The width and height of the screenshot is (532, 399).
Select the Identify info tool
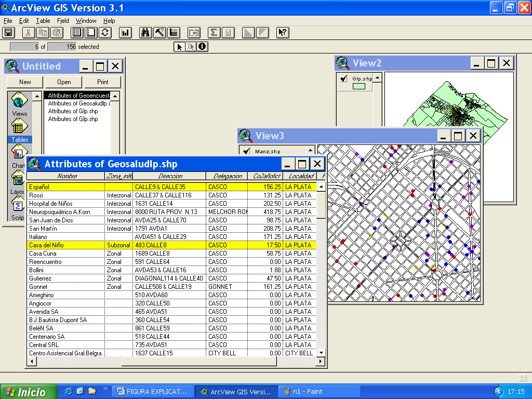(202, 47)
